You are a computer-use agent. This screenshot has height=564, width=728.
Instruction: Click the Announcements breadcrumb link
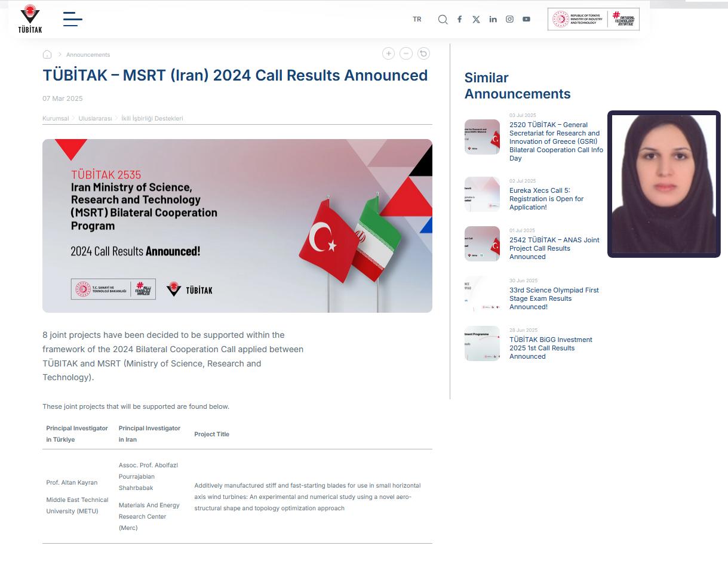(88, 55)
